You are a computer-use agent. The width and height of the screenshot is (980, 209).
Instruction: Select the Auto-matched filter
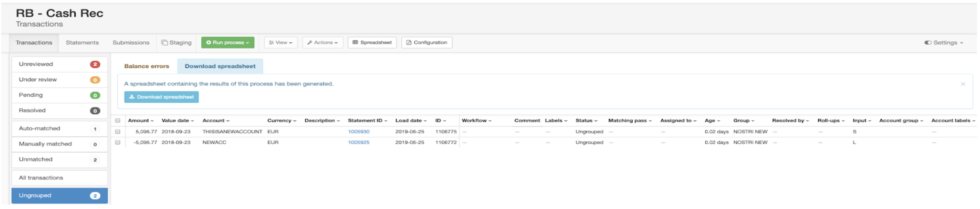point(59,129)
